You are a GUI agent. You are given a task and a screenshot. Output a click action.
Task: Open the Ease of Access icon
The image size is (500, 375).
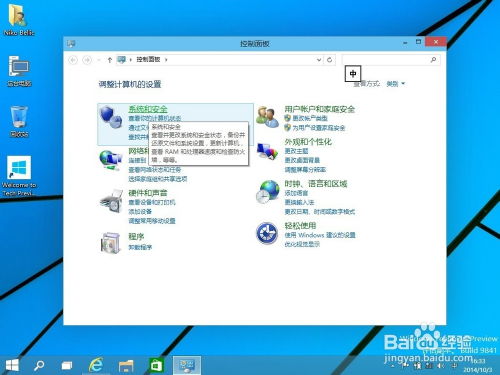(x=267, y=233)
